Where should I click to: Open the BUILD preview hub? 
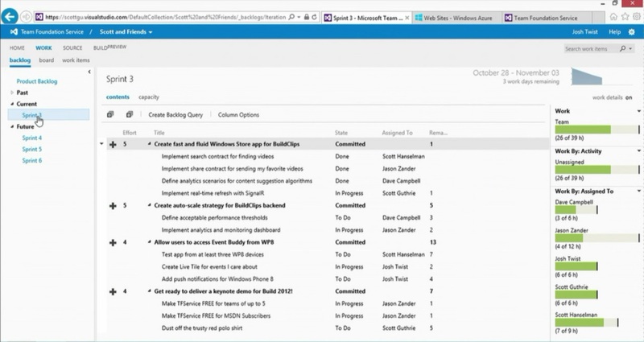(109, 47)
